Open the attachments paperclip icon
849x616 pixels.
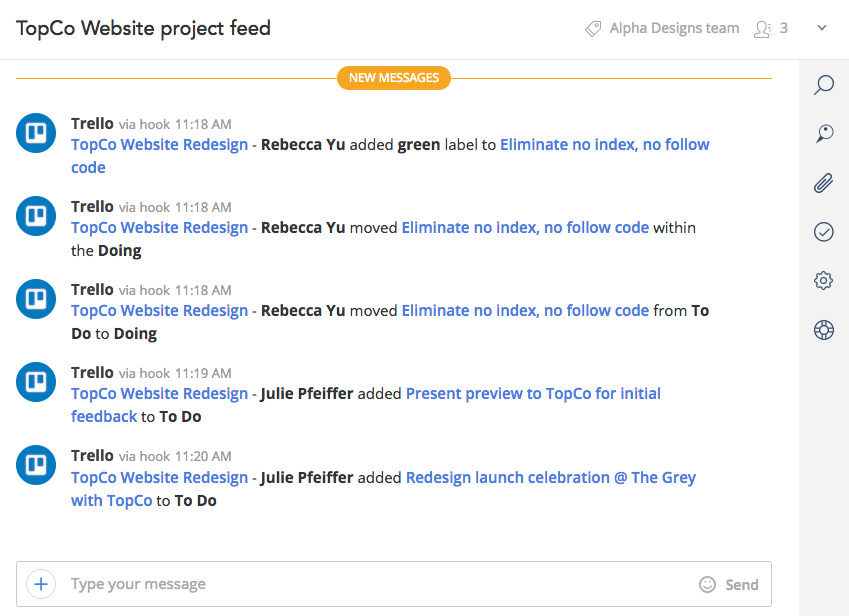point(824,183)
